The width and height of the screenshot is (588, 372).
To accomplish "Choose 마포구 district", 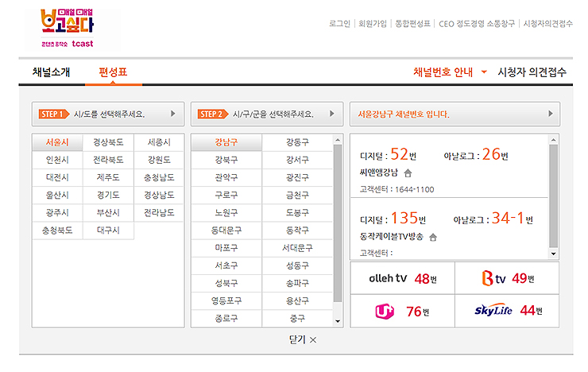I will coord(226,248).
